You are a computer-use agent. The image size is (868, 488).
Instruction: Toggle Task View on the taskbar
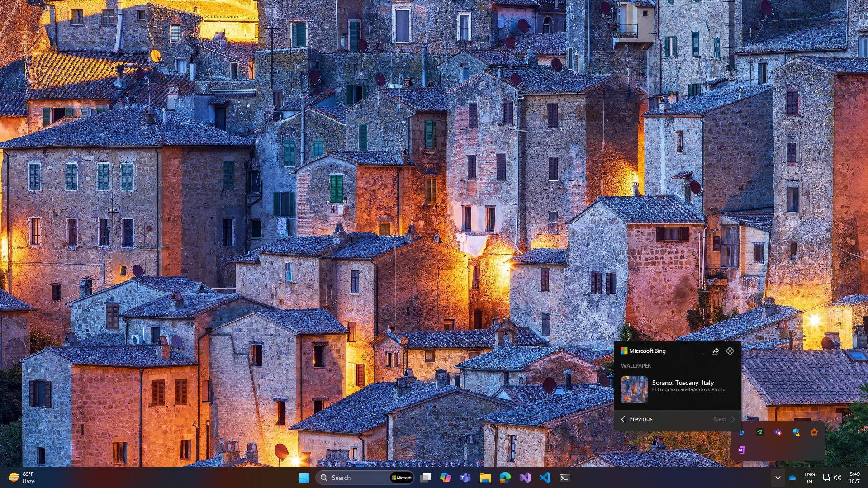426,478
